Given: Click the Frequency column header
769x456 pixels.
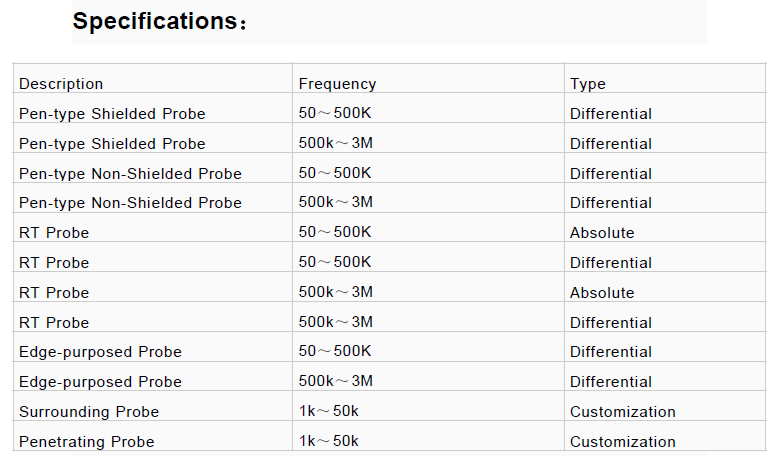Looking at the screenshot, I should click(337, 84).
